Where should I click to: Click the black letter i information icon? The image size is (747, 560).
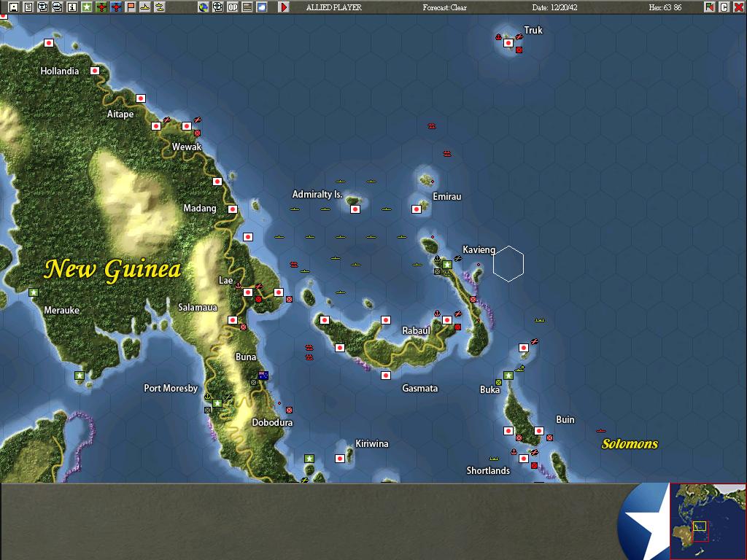[x=72, y=7]
